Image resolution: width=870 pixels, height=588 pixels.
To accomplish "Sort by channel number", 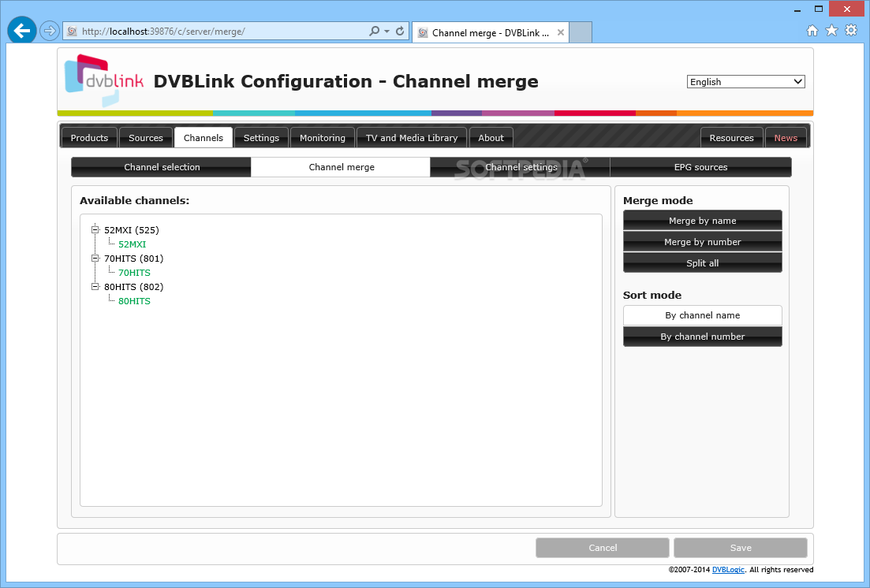I will tap(703, 336).
